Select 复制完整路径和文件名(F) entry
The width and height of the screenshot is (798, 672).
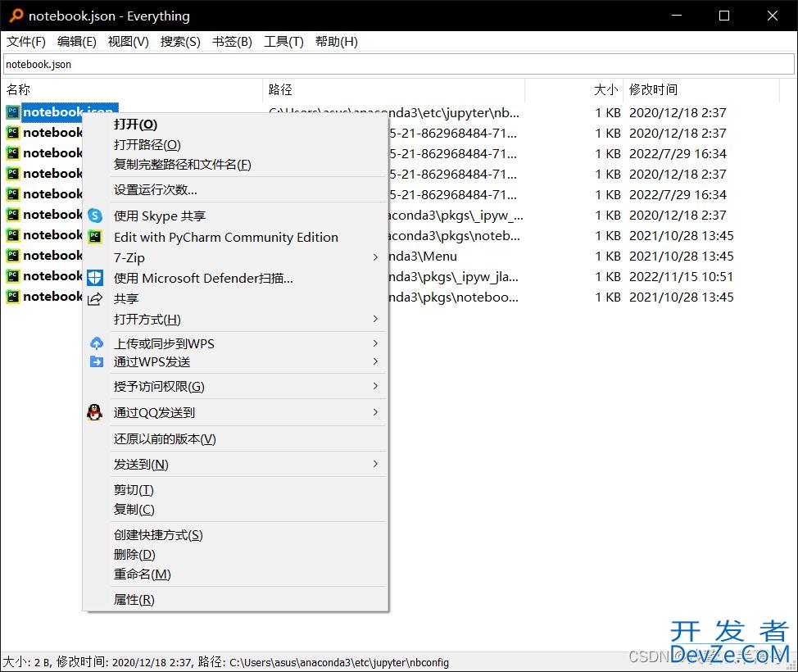click(x=182, y=165)
